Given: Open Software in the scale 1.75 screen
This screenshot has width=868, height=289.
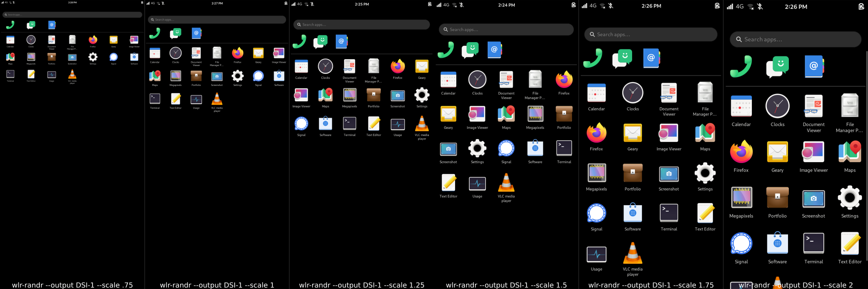Looking at the screenshot, I should (633, 213).
